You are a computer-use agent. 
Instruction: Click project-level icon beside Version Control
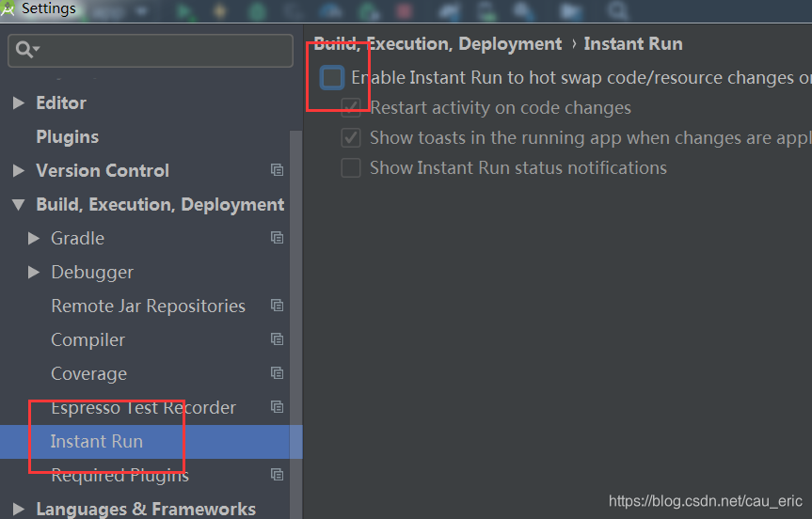click(x=277, y=170)
